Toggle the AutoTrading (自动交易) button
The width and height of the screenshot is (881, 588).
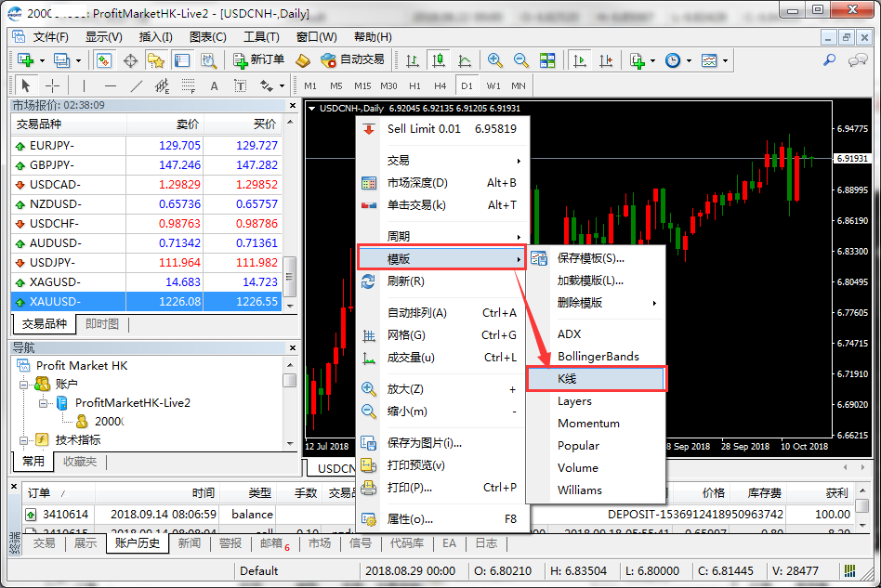351,60
